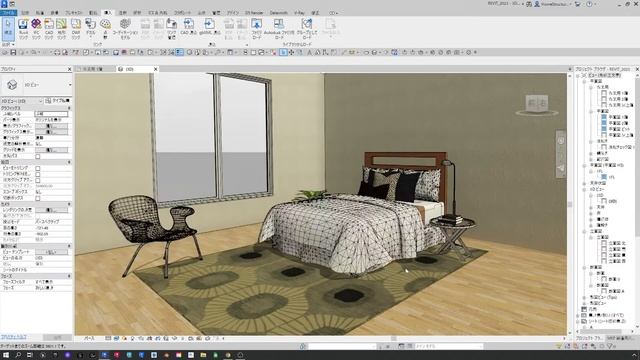Image resolution: width=640 pixels, height=360 pixels.
Task: Switch to the V-Ray ribbon tab
Action: [x=299, y=13]
